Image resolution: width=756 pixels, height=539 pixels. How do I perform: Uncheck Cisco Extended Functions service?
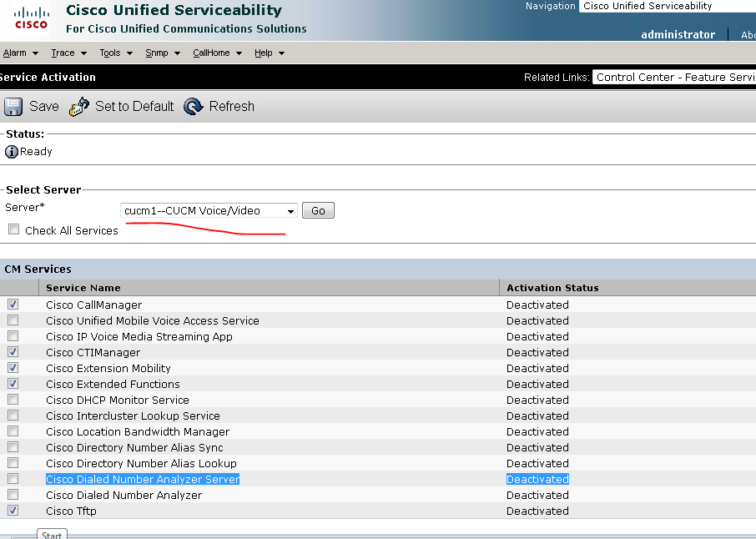tap(13, 384)
